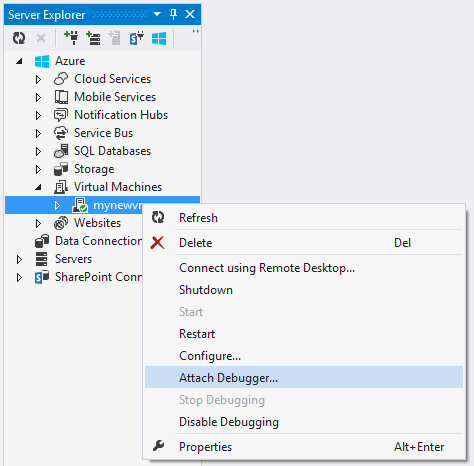Choose Attach Debugger menu entry
This screenshot has height=466, width=474.
(304, 377)
